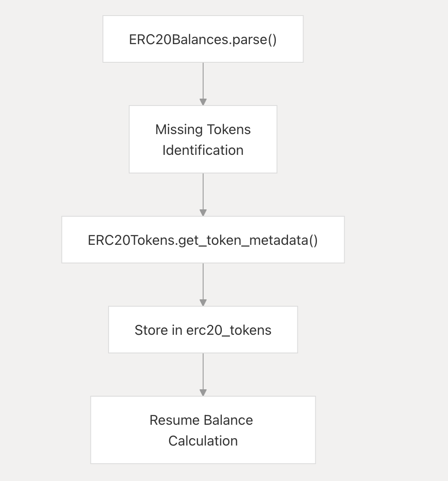Select the Store in erc20_tokens box
Viewport: 448px width, 481px height.
[203, 330]
